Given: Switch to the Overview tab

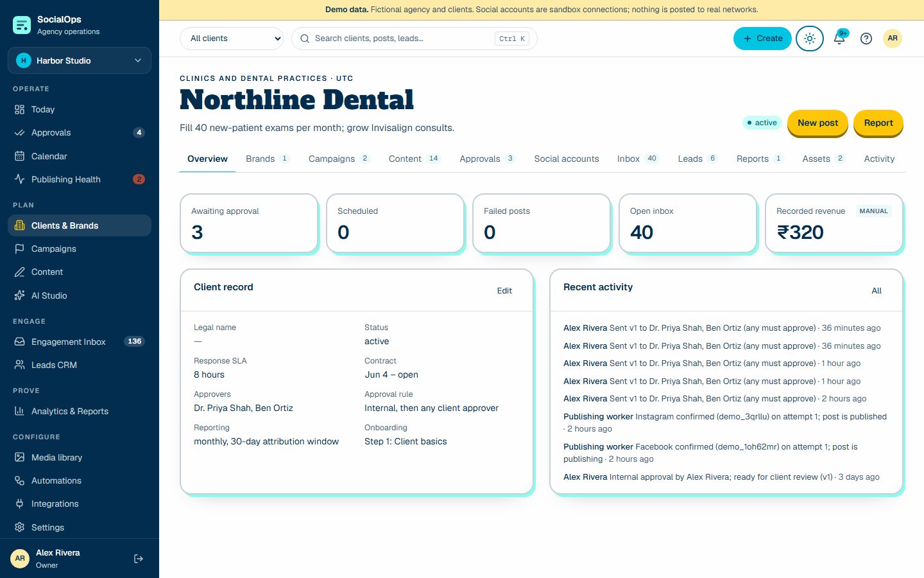Looking at the screenshot, I should tap(207, 159).
